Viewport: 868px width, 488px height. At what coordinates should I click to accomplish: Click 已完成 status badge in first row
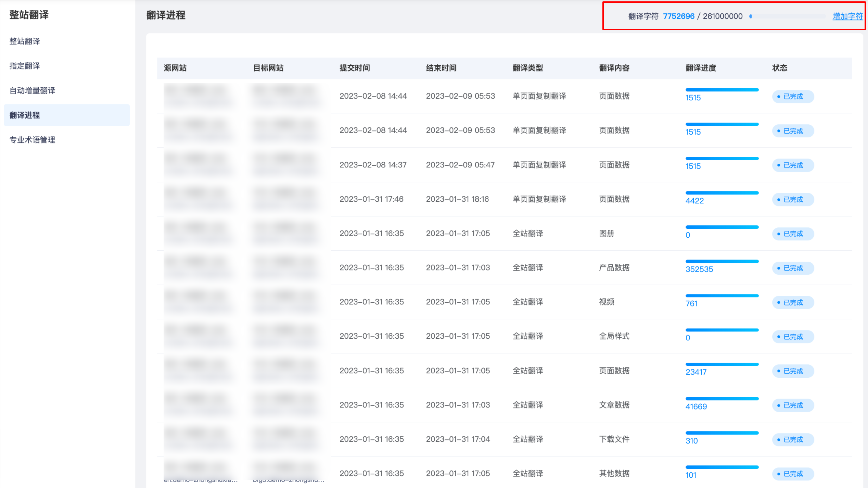coord(793,97)
